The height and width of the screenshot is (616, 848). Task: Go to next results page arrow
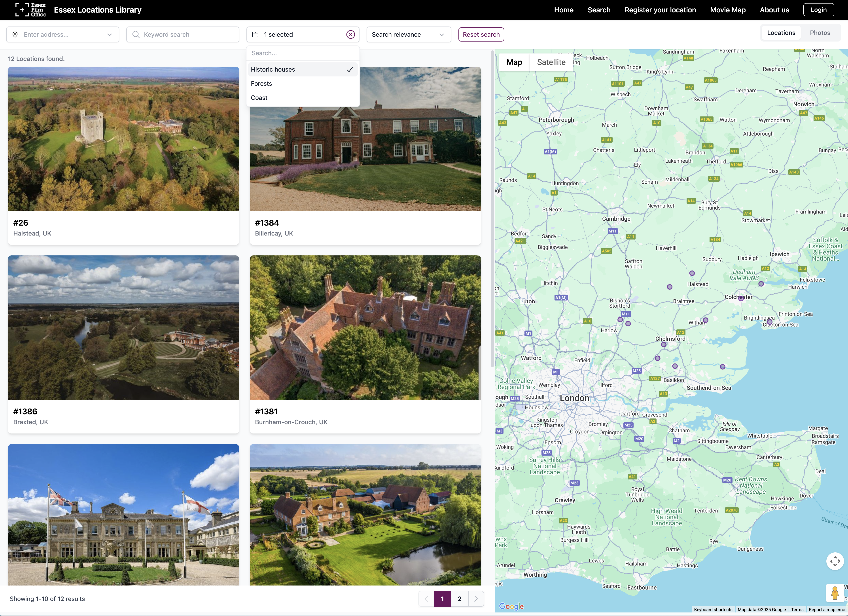pyautogui.click(x=476, y=599)
